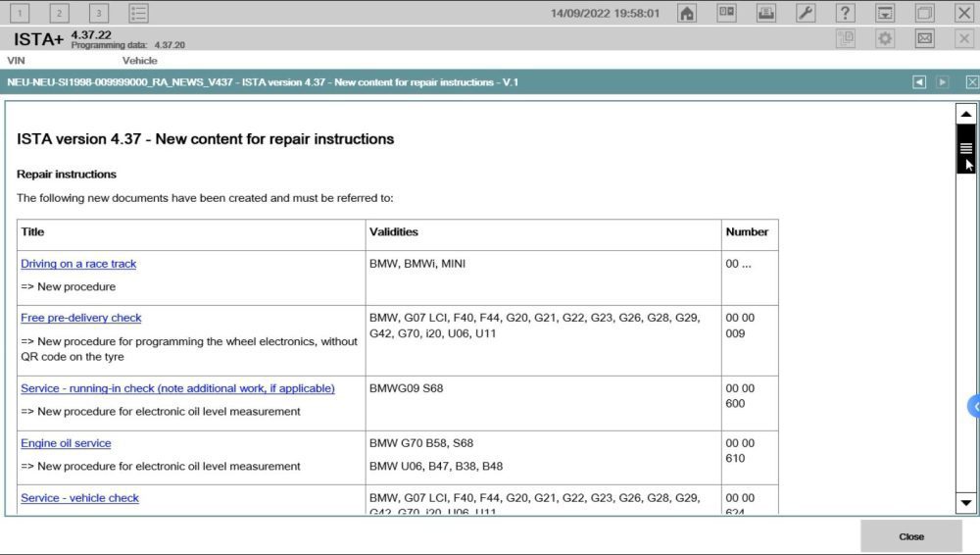The image size is (980, 555).
Task: Click the wheel electronics procedure note
Action: 189,349
